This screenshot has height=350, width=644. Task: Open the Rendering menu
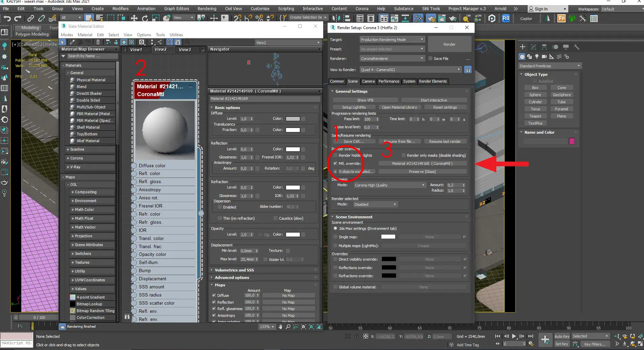pyautogui.click(x=207, y=9)
